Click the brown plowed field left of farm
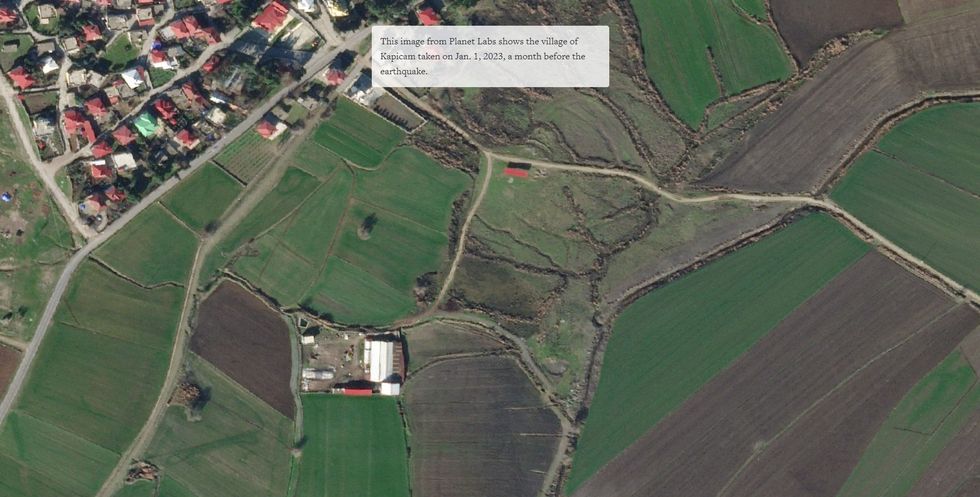The width and height of the screenshot is (980, 497). 245,346
